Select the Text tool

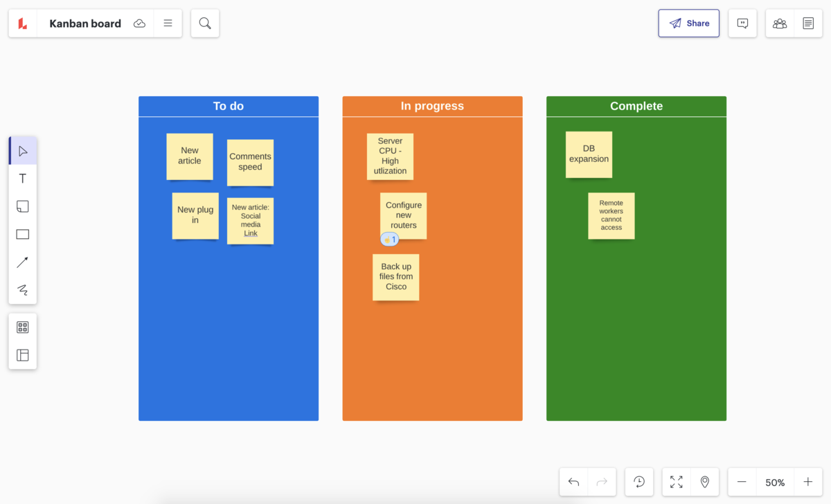(23, 179)
